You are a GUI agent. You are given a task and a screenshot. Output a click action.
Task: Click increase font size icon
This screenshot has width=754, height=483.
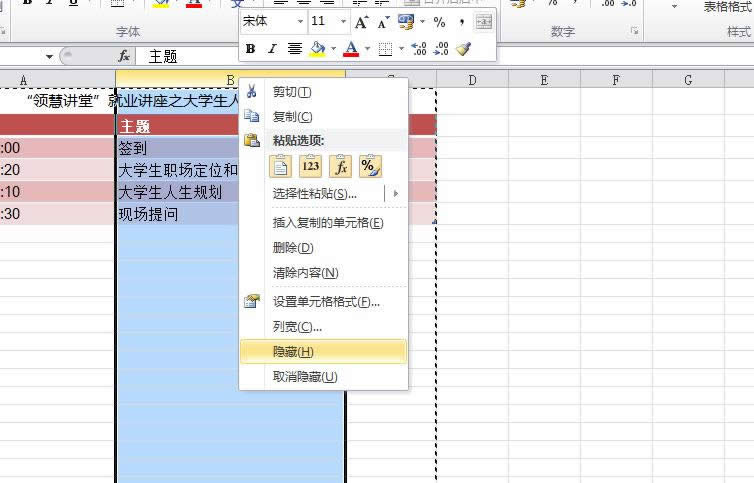362,22
